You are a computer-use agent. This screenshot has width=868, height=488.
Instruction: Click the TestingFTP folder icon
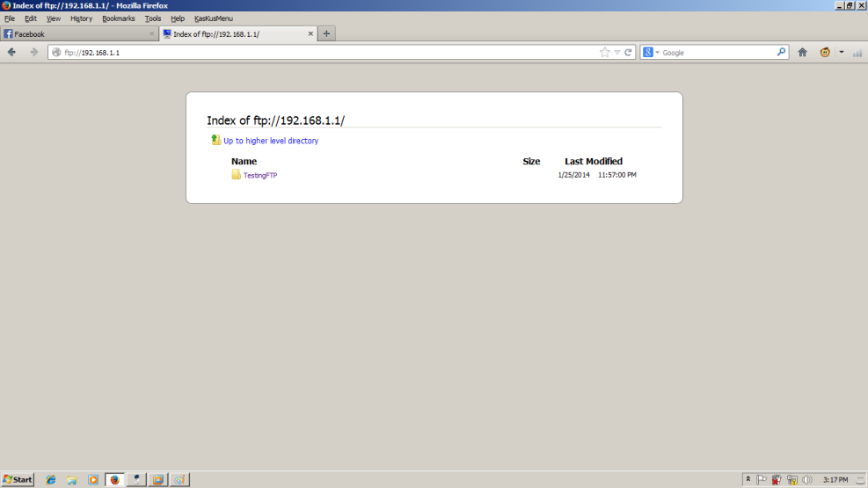[x=237, y=175]
